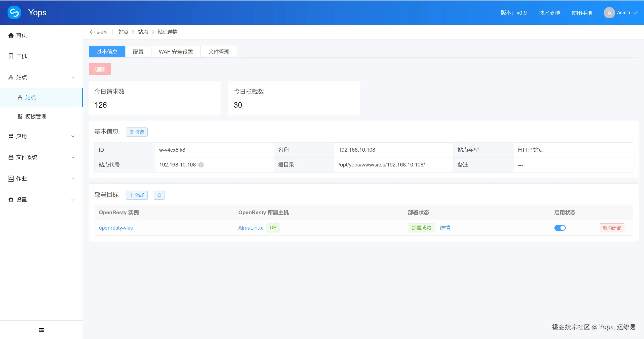The width and height of the screenshot is (644, 339).
Task: Click the 取消部署 button
Action: (612, 228)
